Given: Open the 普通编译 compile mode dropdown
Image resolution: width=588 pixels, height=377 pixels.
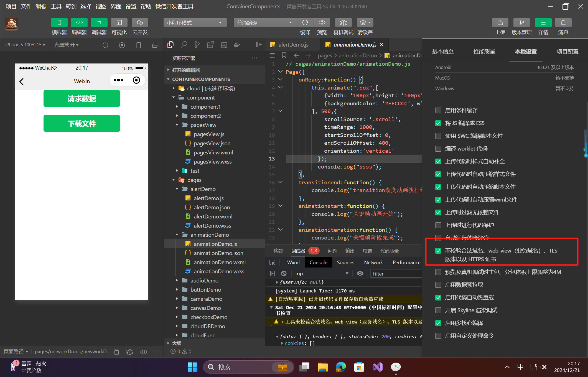Looking at the screenshot, I should pyautogui.click(x=265, y=23).
